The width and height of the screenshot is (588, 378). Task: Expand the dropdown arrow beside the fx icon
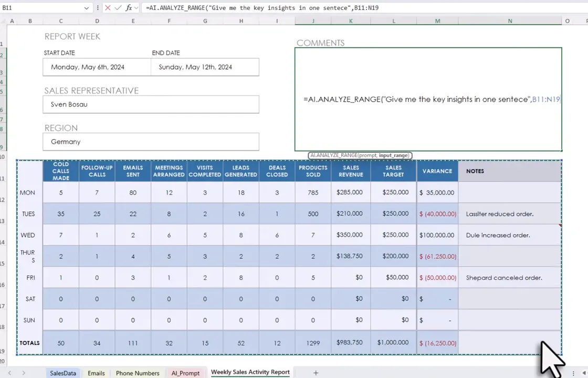pos(136,8)
